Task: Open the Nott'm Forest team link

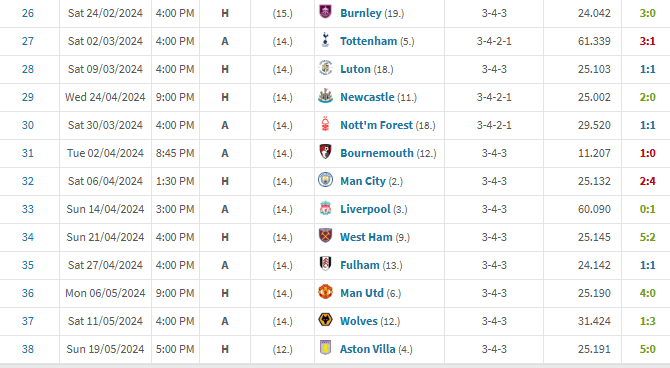Action: point(376,125)
